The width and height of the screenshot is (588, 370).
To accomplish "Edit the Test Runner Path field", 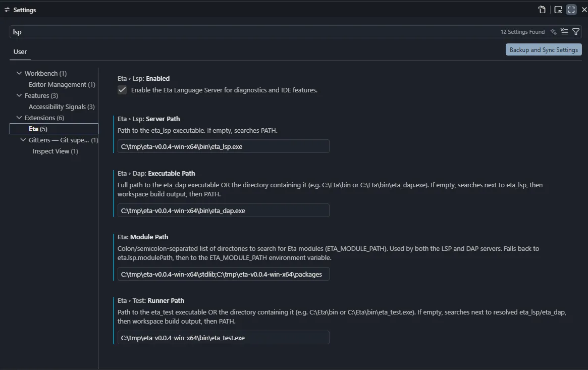I will pyautogui.click(x=224, y=338).
